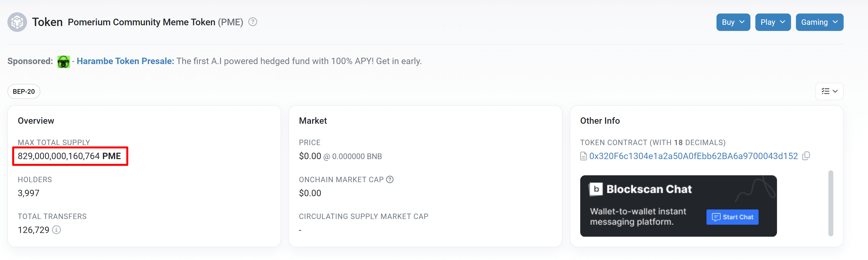Click the max total supply value
Image resolution: width=868 pixels, height=260 pixels.
point(69,156)
